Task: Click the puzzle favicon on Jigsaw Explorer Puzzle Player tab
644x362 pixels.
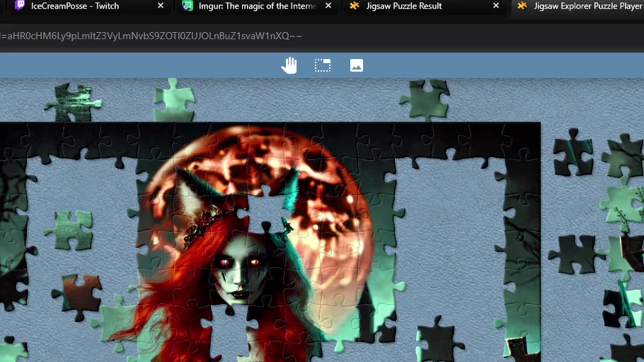Action: point(523,6)
